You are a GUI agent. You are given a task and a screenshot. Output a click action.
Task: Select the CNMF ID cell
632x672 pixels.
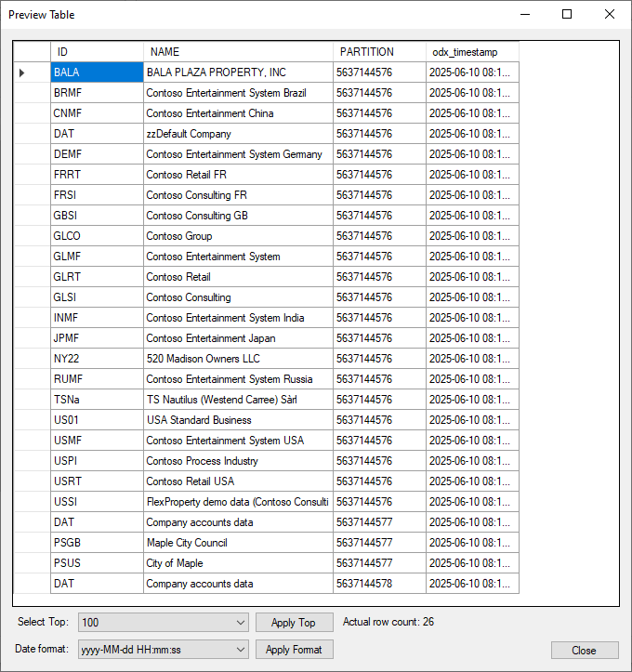tap(97, 113)
